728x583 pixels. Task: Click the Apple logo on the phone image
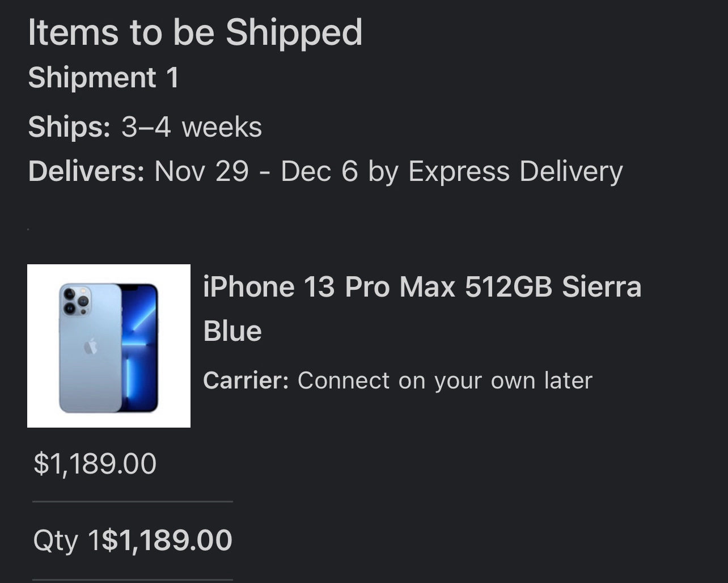tap(91, 346)
